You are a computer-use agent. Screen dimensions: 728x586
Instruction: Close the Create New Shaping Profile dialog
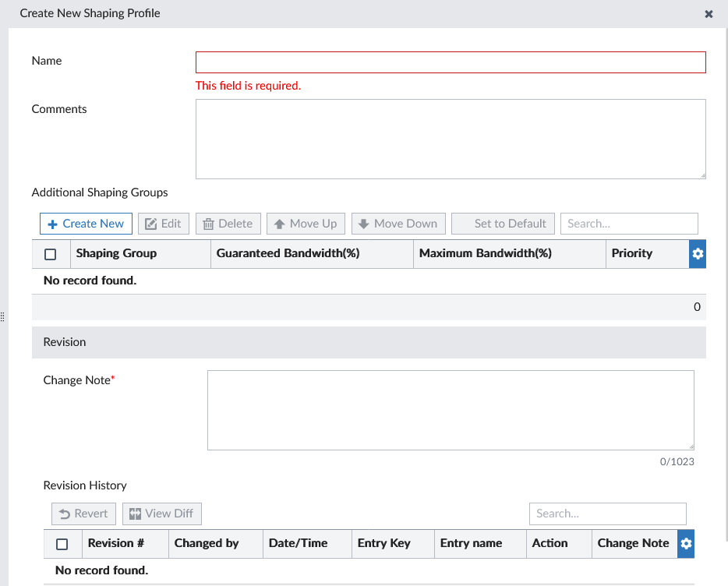(709, 14)
